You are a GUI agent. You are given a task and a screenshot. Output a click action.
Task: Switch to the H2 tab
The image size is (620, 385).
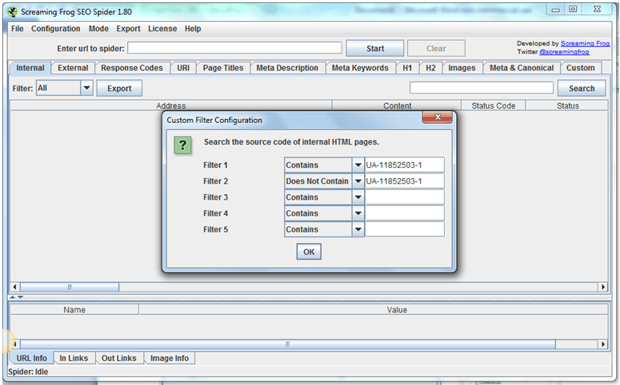[x=431, y=68]
